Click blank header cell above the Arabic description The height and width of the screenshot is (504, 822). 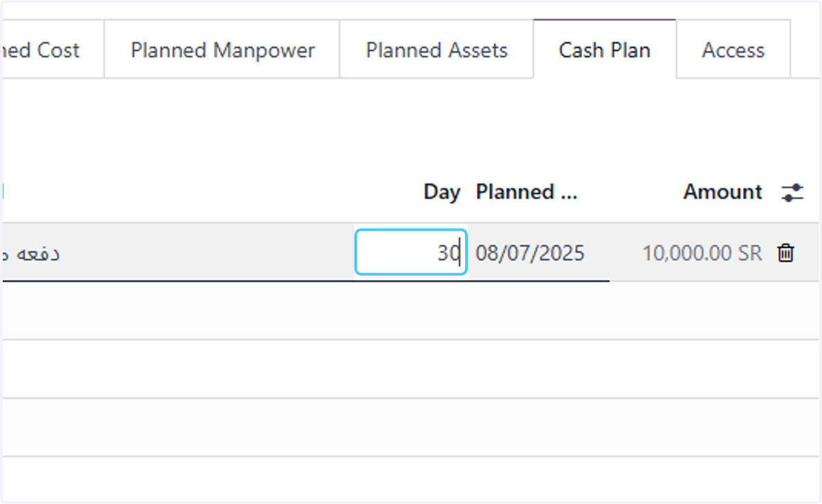click(178, 192)
